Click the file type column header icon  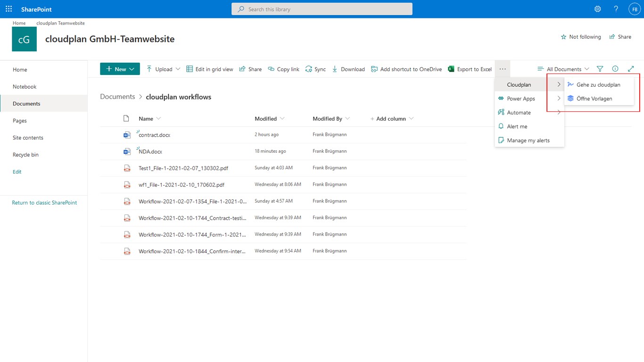(126, 118)
